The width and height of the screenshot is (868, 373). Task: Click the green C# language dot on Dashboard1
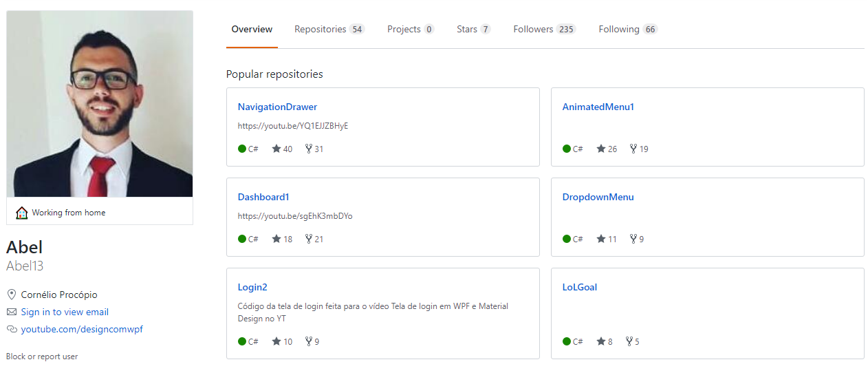[242, 239]
